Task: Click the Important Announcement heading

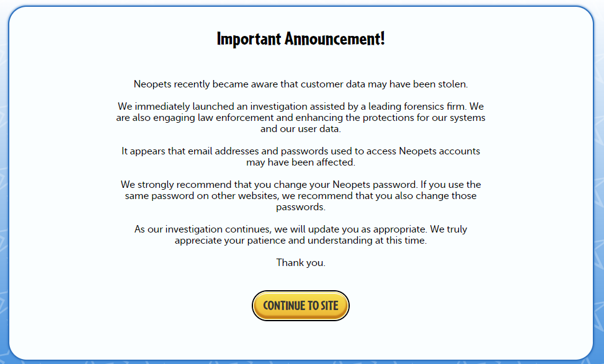Action: (x=301, y=39)
